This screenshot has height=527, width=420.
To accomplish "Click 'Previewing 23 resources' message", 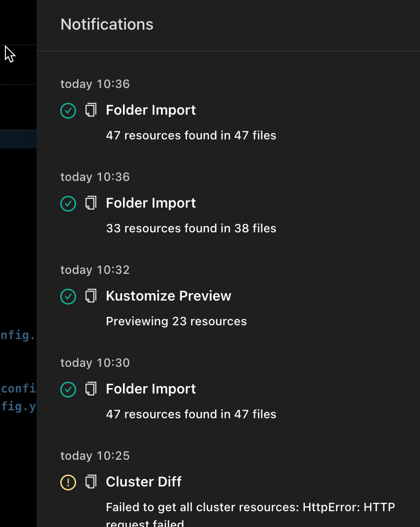I will click(x=176, y=321).
